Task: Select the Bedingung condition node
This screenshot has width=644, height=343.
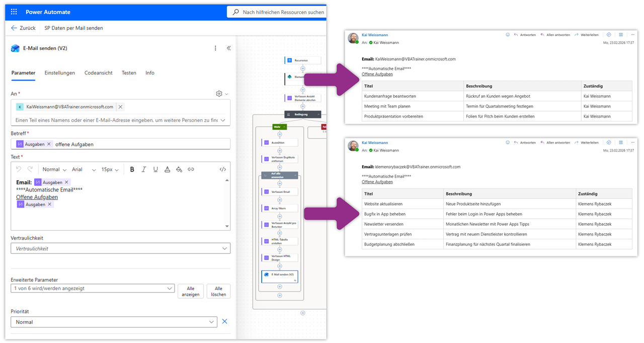Action: point(303,114)
